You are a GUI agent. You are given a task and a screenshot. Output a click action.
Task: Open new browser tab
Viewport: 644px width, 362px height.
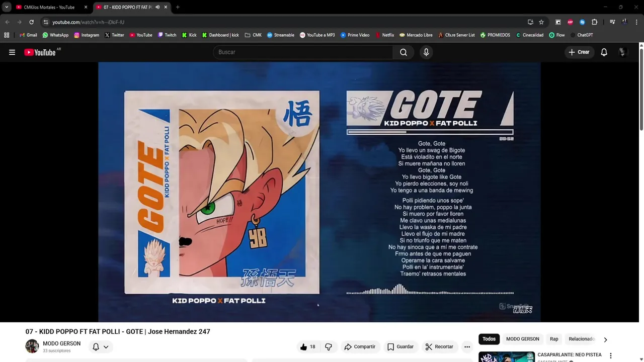[x=178, y=7]
